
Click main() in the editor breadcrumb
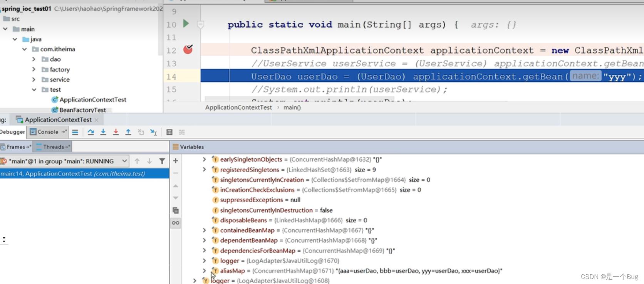[x=292, y=108]
